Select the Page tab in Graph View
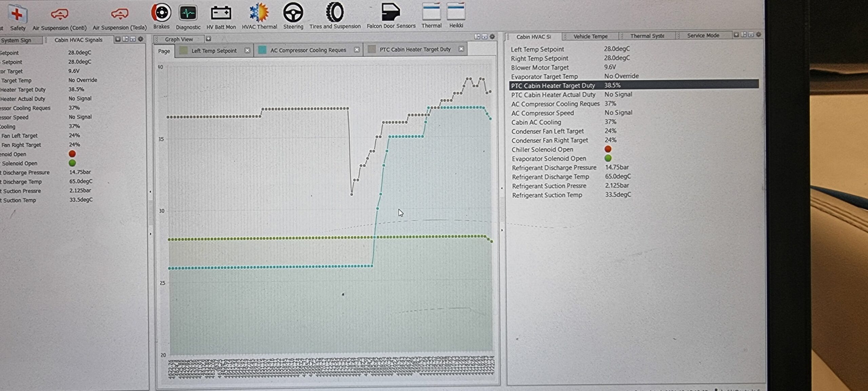868x391 pixels. click(164, 51)
